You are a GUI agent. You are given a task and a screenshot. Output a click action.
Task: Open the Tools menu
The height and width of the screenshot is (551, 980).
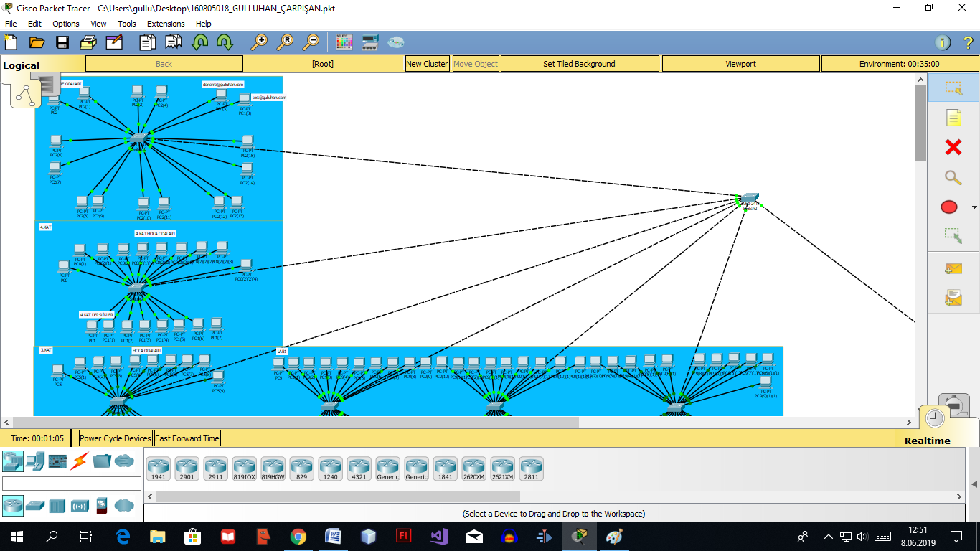point(127,24)
